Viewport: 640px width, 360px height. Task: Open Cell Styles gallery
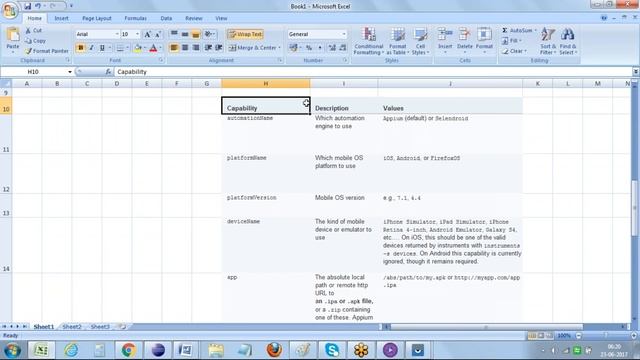point(420,41)
